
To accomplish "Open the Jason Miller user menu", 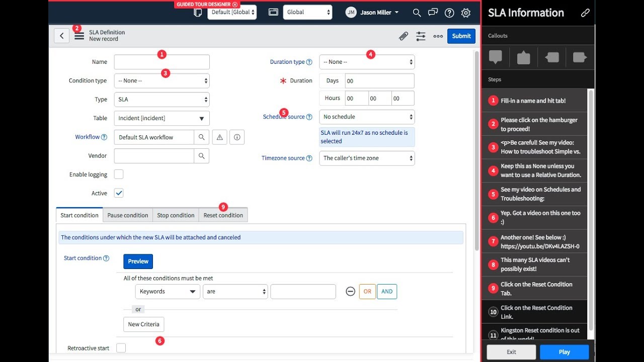I will (x=372, y=13).
